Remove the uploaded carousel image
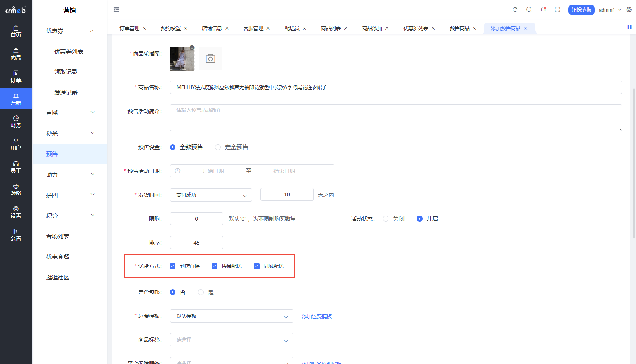This screenshot has height=364, width=636. [x=192, y=48]
